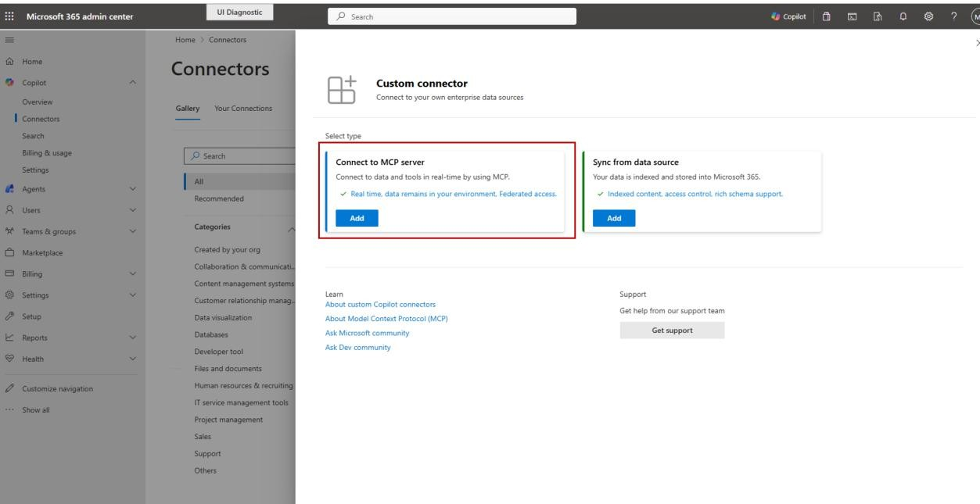Switch to the Gallery tab
980x504 pixels.
188,108
